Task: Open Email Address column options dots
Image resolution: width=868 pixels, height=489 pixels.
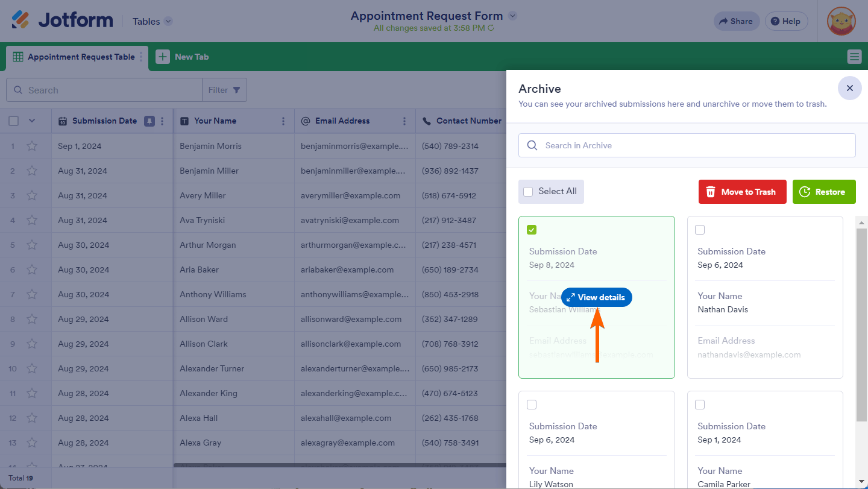Action: (x=404, y=121)
